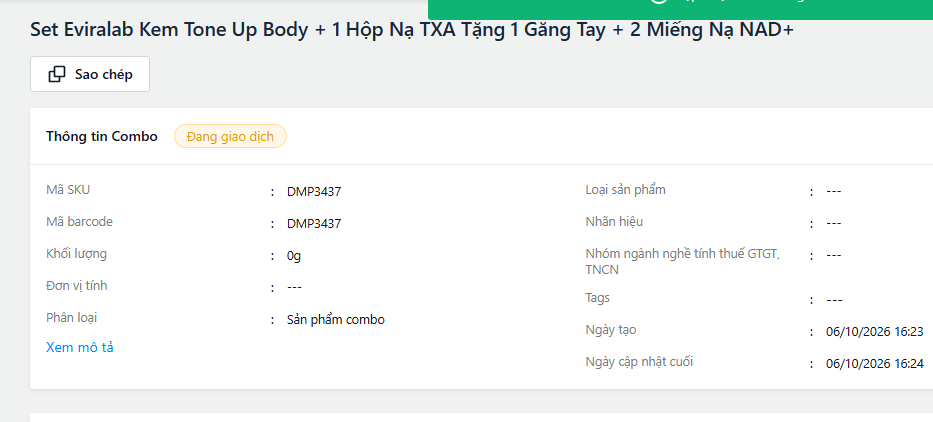The image size is (933, 422).
Task: Click the Khối lượng value 0g
Action: coord(294,256)
